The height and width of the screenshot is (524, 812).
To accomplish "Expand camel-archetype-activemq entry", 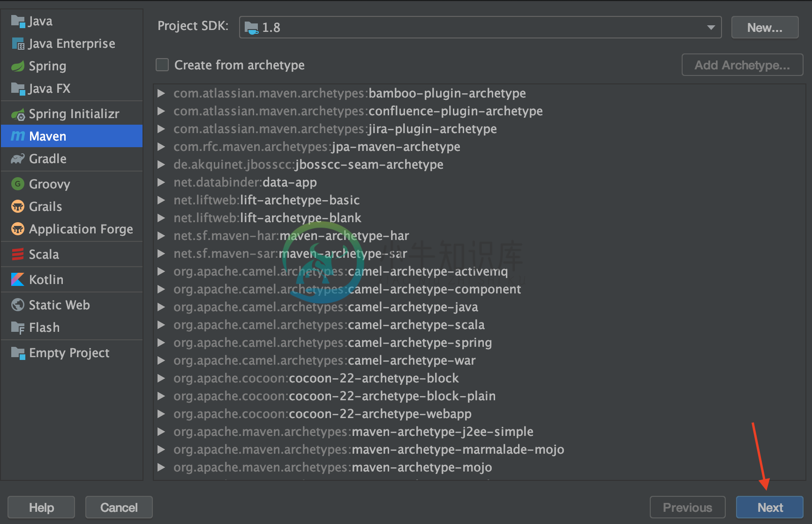I will [x=161, y=271].
